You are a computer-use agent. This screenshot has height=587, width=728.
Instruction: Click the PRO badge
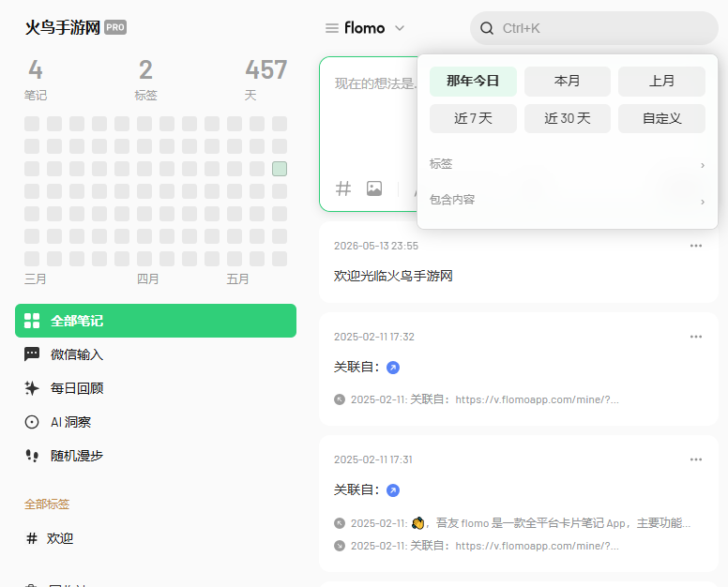[115, 27]
